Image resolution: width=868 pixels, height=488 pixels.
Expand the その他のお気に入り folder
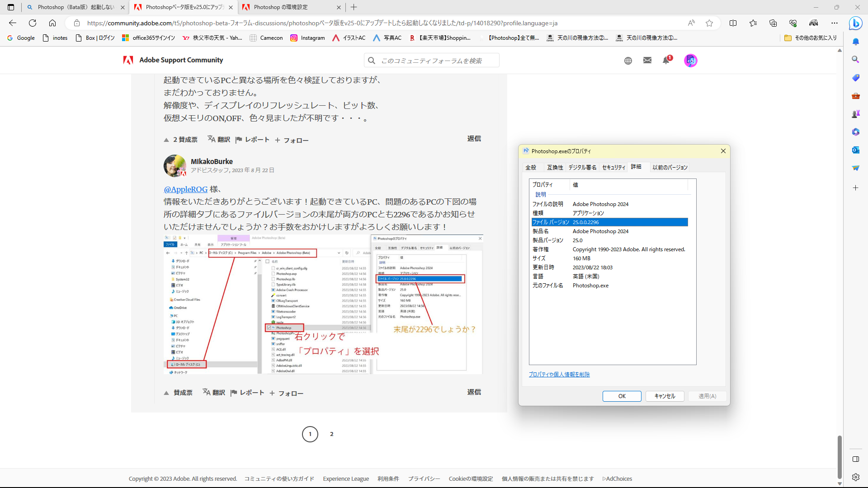tap(811, 38)
